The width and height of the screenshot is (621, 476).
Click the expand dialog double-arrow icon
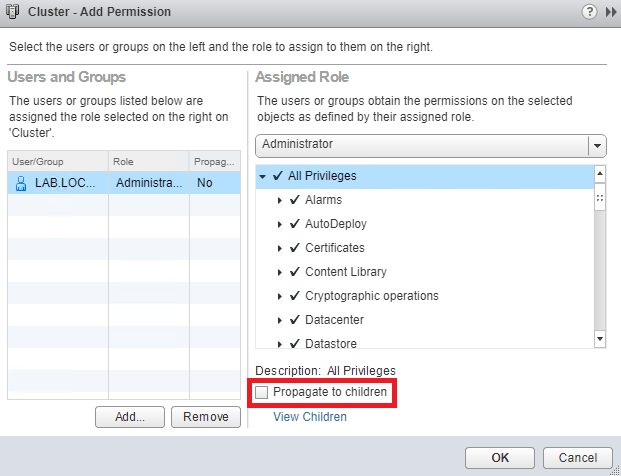[610, 11]
